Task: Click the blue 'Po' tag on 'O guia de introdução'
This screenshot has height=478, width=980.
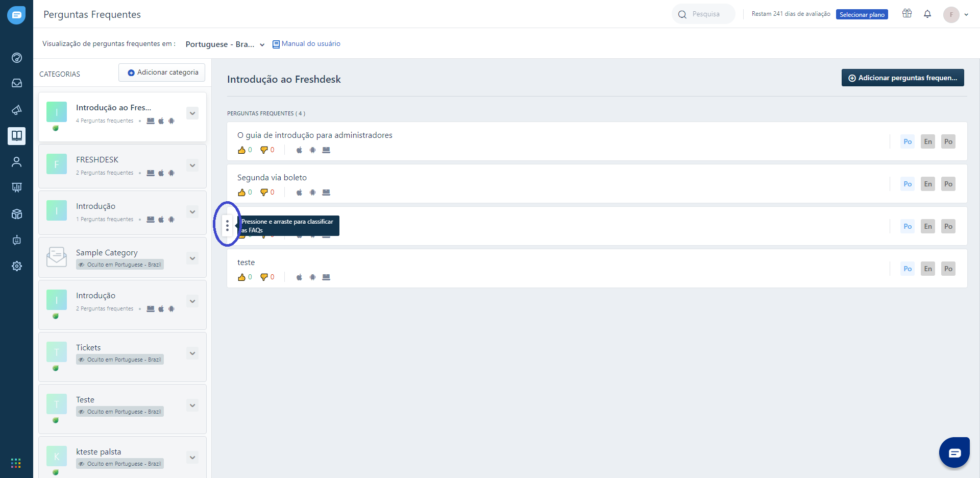Action: 908,141
